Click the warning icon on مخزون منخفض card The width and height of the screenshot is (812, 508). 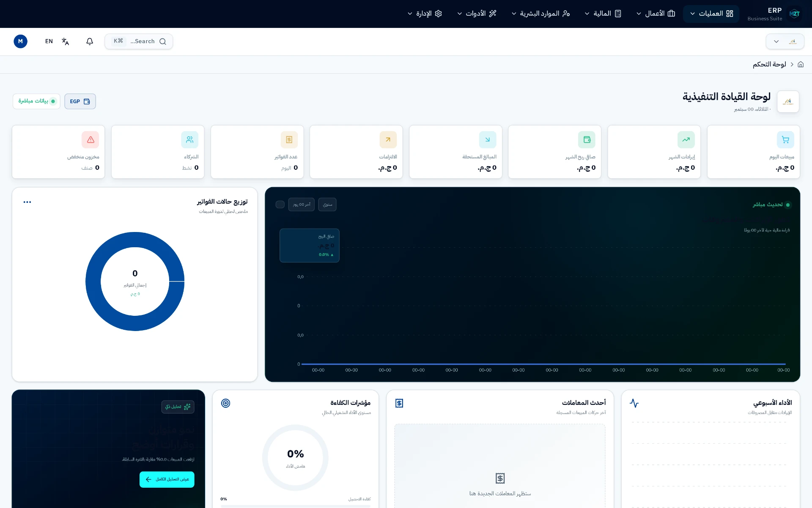tap(91, 140)
